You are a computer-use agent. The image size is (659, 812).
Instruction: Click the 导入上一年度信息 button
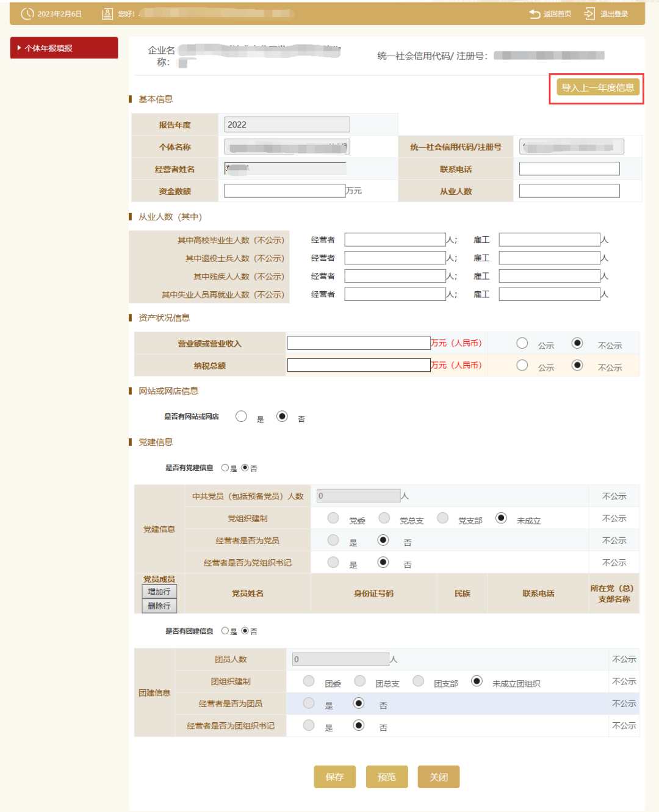[597, 88]
